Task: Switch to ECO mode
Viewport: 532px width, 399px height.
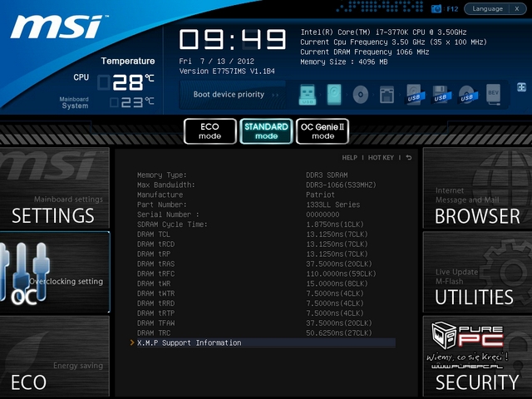Action: [210, 131]
